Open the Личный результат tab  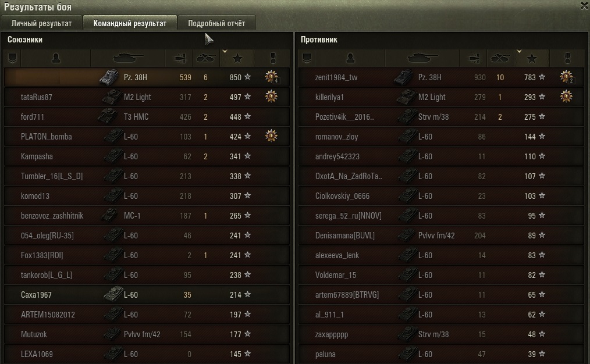41,23
